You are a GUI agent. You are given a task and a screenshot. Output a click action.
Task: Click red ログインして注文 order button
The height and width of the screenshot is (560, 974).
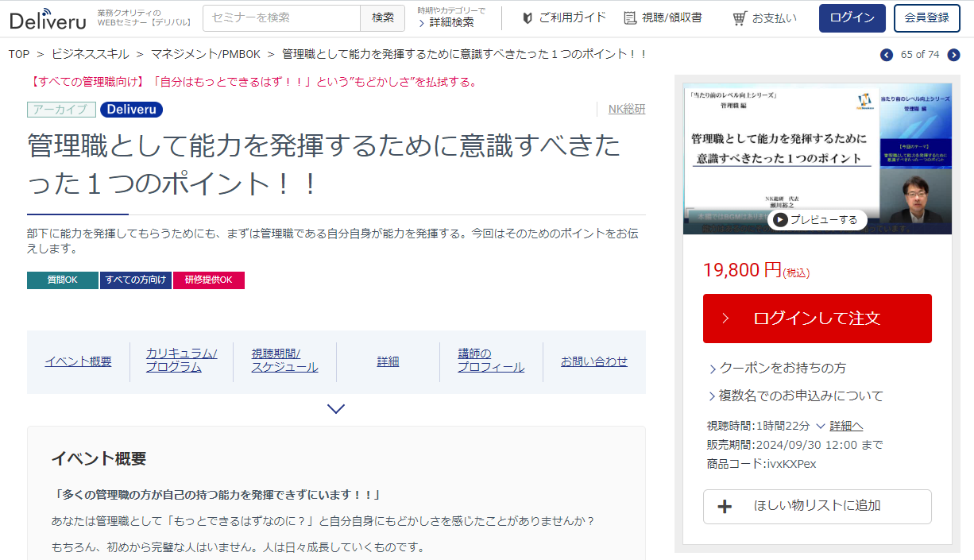tap(817, 319)
